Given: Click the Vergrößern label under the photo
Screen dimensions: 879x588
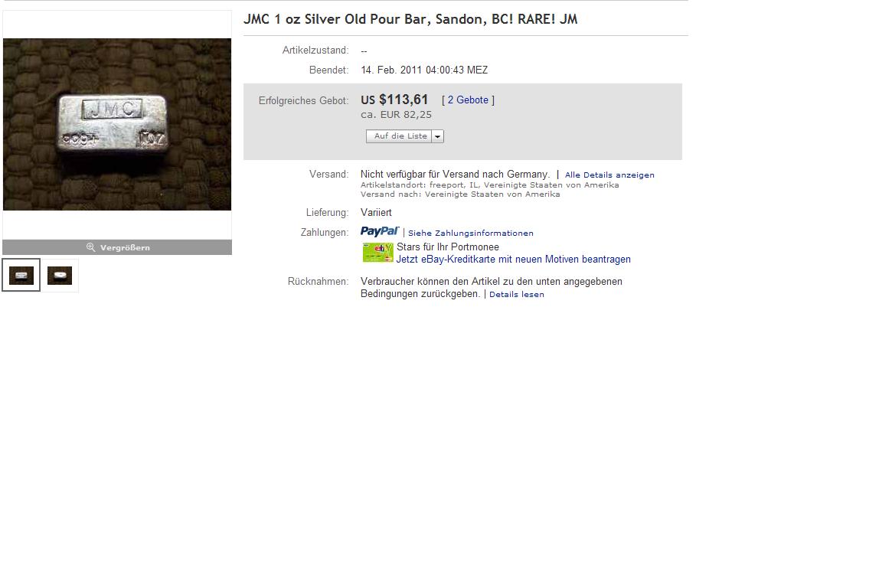Looking at the screenshot, I should pos(125,247).
